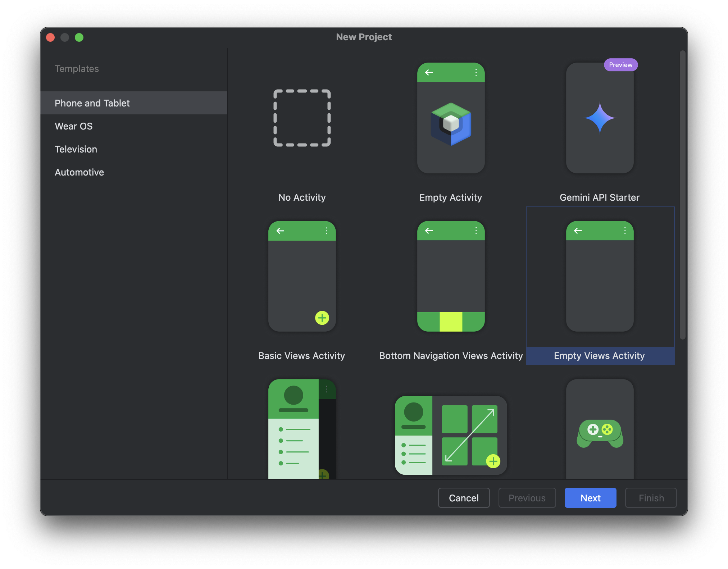This screenshot has height=569, width=728.
Task: Switch to Television templates
Action: (134, 149)
